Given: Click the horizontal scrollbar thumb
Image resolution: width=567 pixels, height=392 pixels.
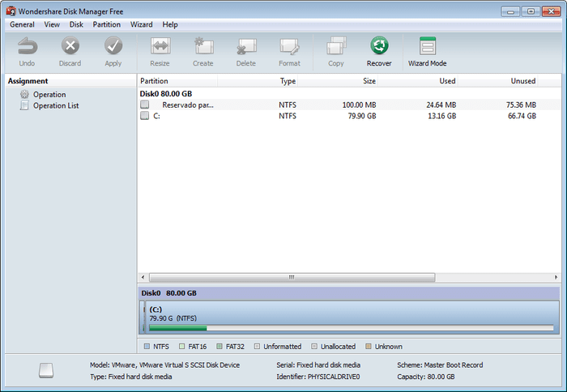Looking at the screenshot, I should (292, 277).
